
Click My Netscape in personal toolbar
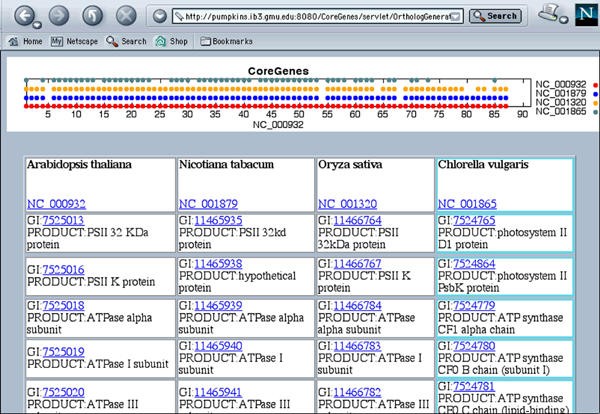pyautogui.click(x=76, y=42)
